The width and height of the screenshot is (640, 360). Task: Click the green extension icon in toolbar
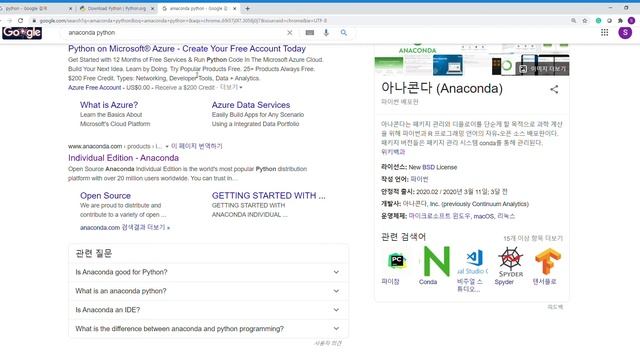598,20
